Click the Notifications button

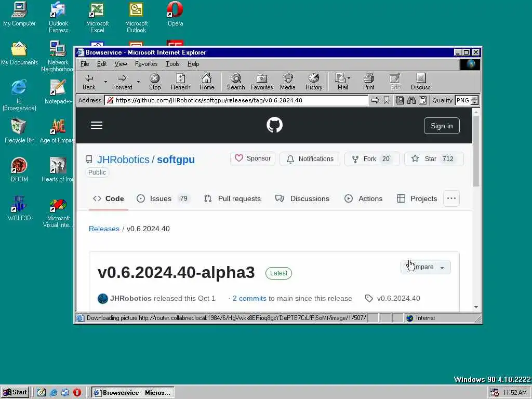(310, 159)
